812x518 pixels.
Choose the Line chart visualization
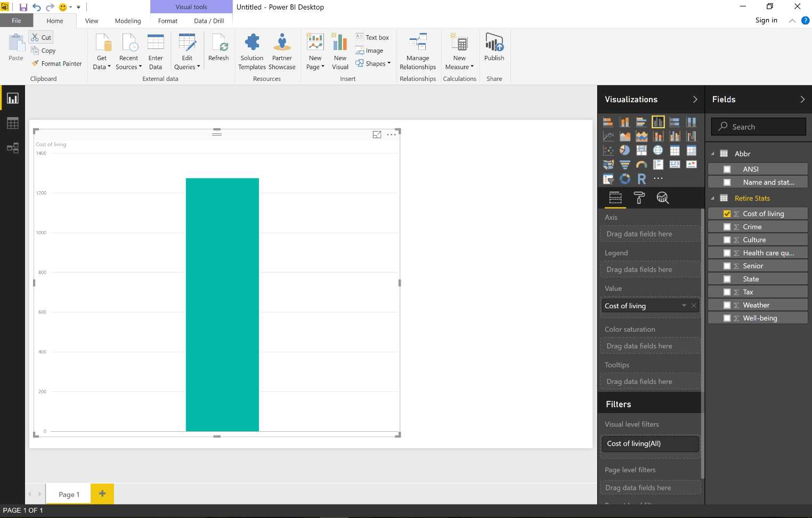(608, 136)
